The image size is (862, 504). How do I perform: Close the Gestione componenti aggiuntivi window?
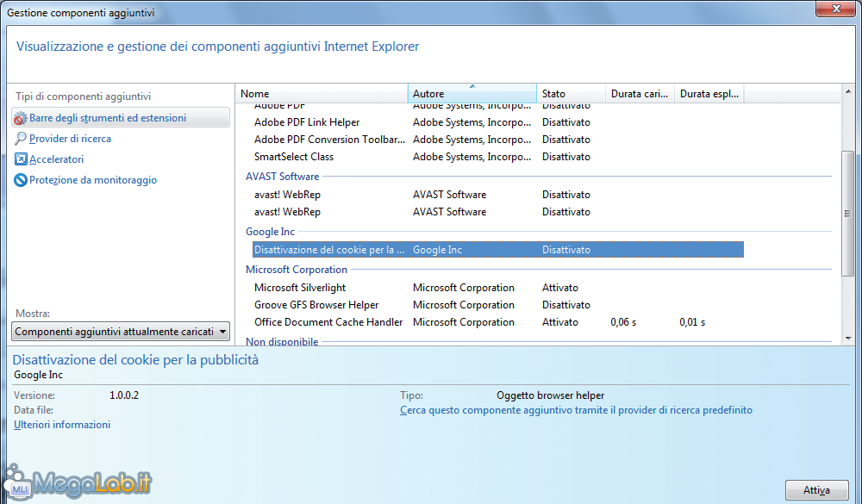pos(835,9)
